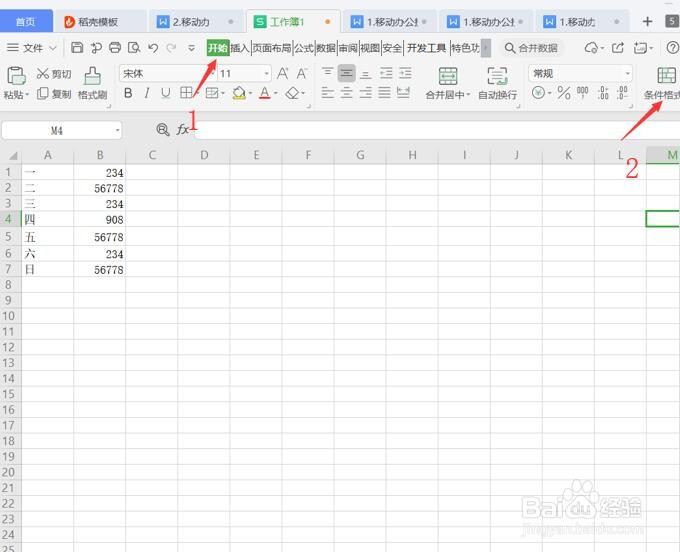Align cell content to bottom
The image size is (680, 552).
pyautogui.click(x=366, y=74)
